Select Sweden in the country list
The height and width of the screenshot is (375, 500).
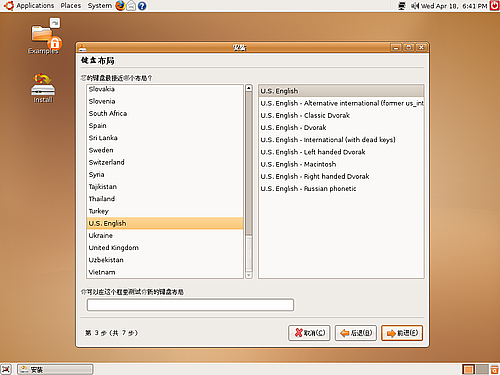click(x=165, y=150)
